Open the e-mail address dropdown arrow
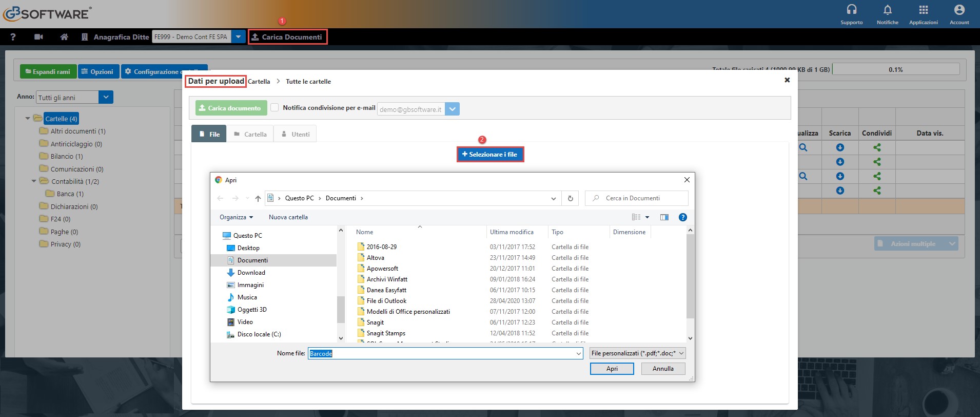980x417 pixels. [452, 109]
